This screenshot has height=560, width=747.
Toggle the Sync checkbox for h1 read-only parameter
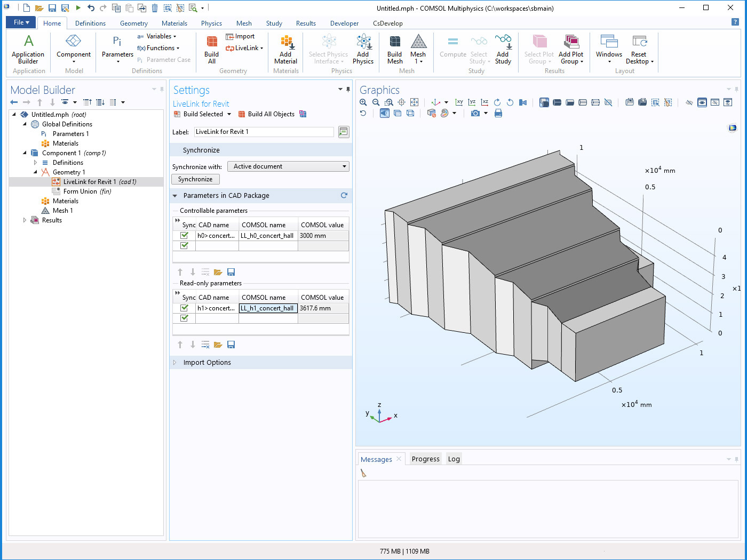tap(184, 308)
